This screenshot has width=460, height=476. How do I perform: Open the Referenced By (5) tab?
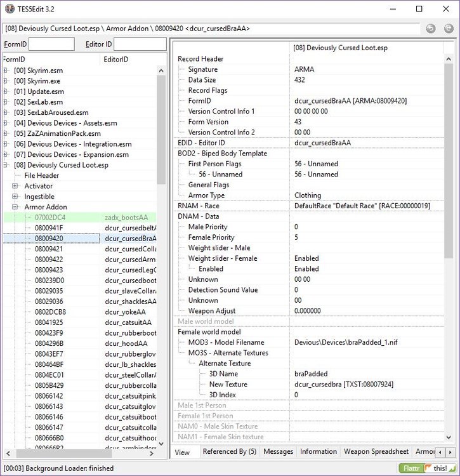230,452
